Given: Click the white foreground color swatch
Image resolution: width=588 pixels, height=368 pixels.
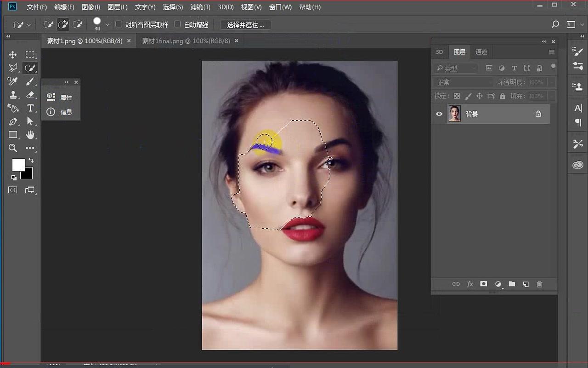Looking at the screenshot, I should tap(18, 165).
